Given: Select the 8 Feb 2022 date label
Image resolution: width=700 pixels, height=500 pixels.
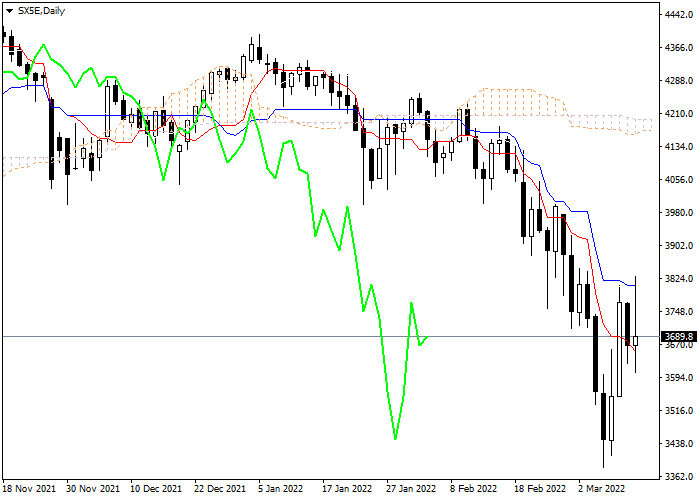Looking at the screenshot, I should coord(472,489).
